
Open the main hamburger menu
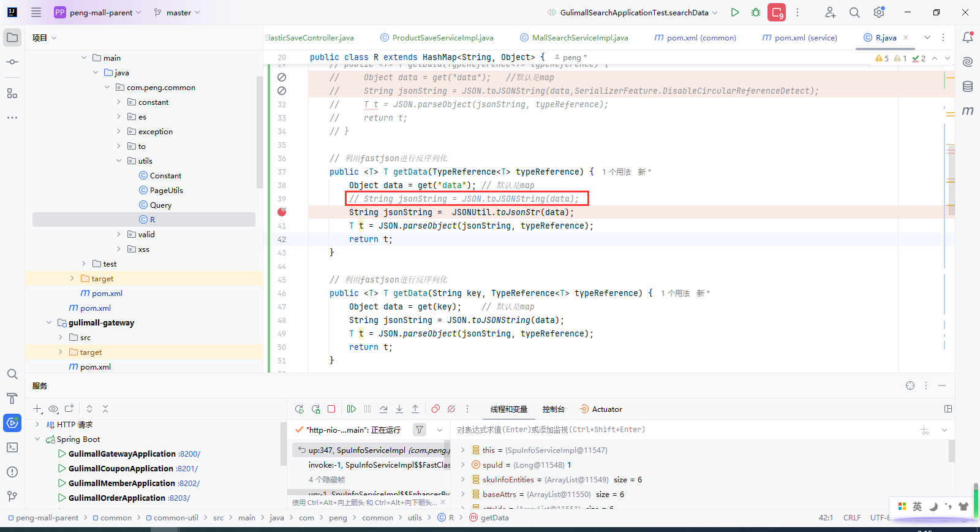click(x=36, y=12)
